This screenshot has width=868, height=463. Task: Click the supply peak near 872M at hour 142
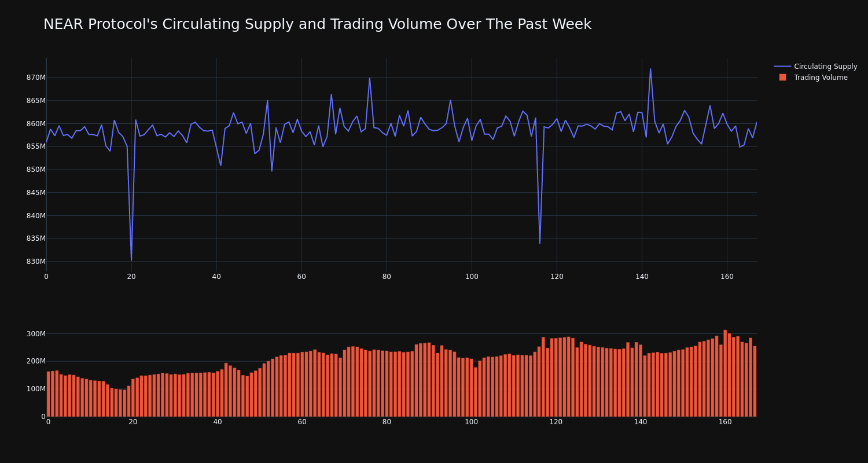[x=650, y=69]
